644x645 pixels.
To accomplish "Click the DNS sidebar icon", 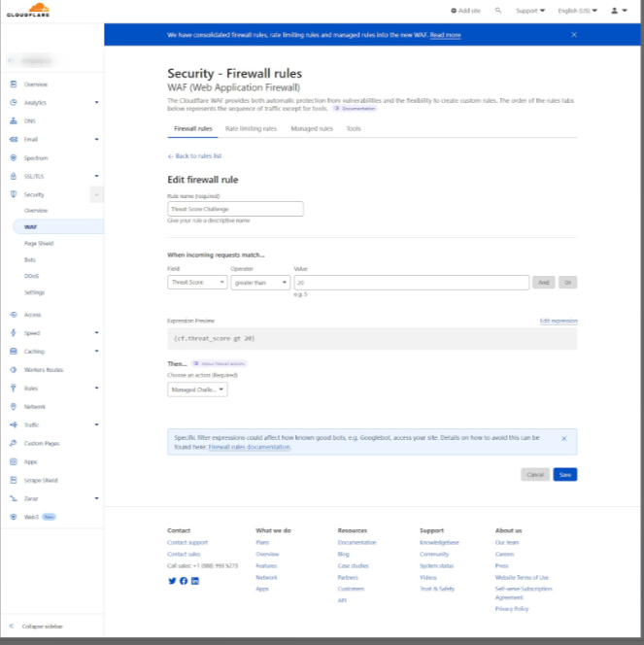I will (x=14, y=120).
